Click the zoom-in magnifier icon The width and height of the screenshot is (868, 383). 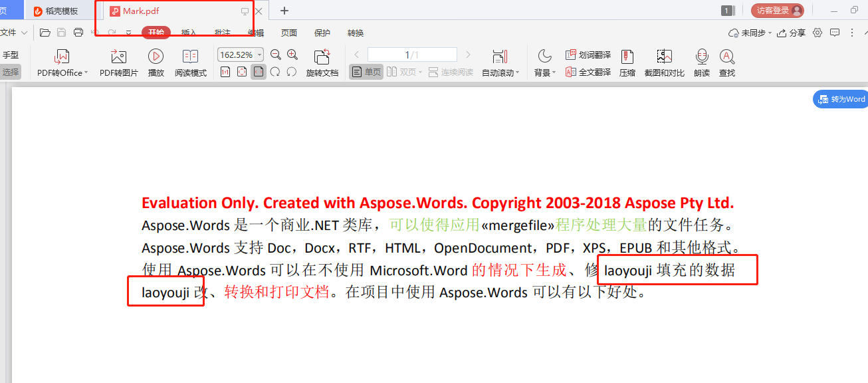292,55
